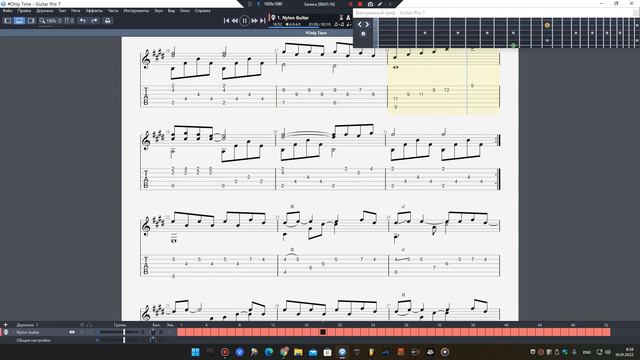This screenshot has width=640, height=360.
Task: Click the solo column headphones icon header
Action: 89,325
